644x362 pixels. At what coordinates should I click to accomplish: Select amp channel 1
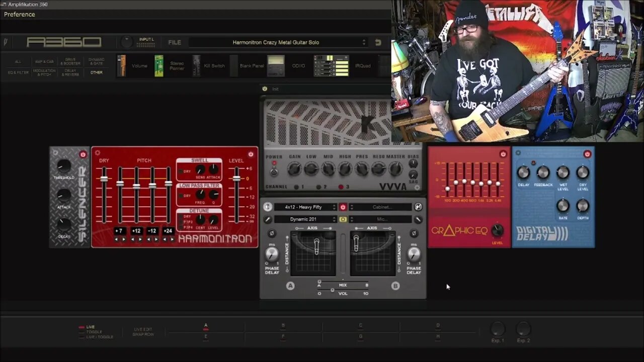coord(296,187)
